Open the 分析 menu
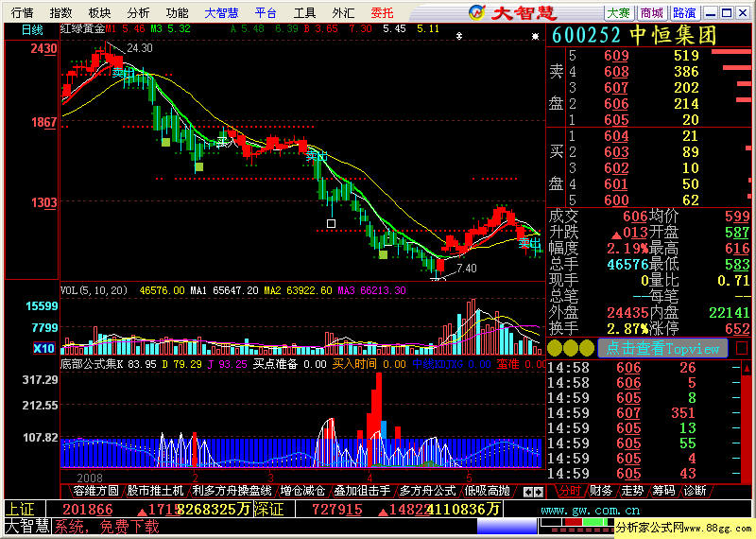This screenshot has width=756, height=539. (138, 13)
